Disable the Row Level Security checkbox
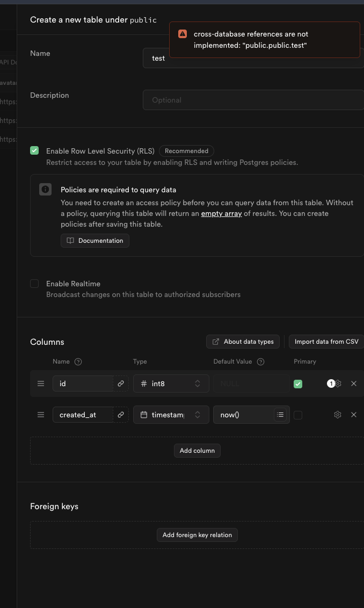The image size is (364, 608). click(34, 151)
